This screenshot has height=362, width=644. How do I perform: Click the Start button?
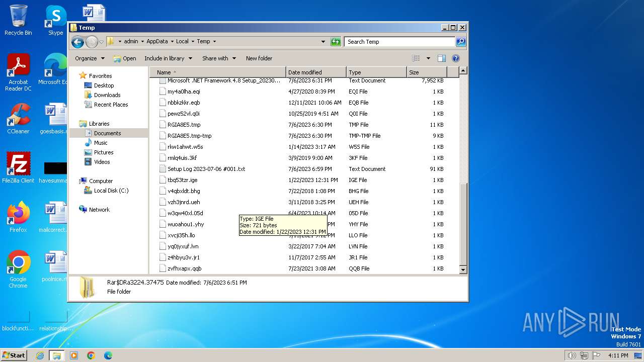coord(14,355)
